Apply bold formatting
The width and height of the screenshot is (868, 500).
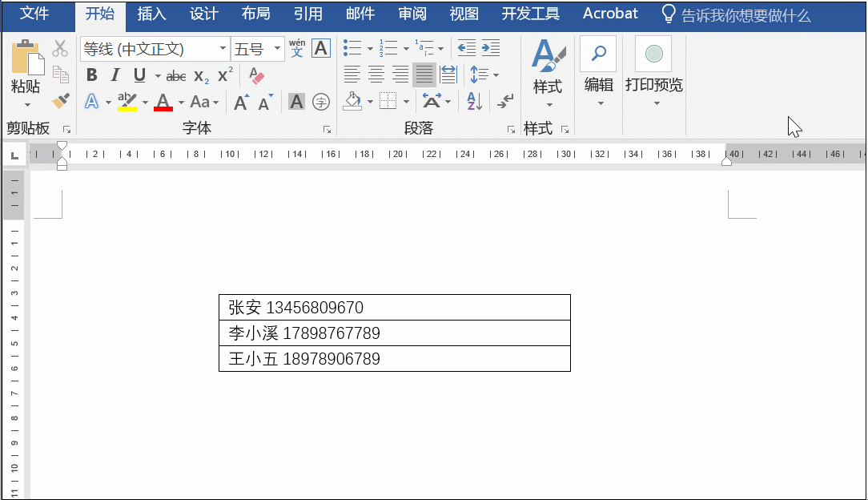[91, 75]
